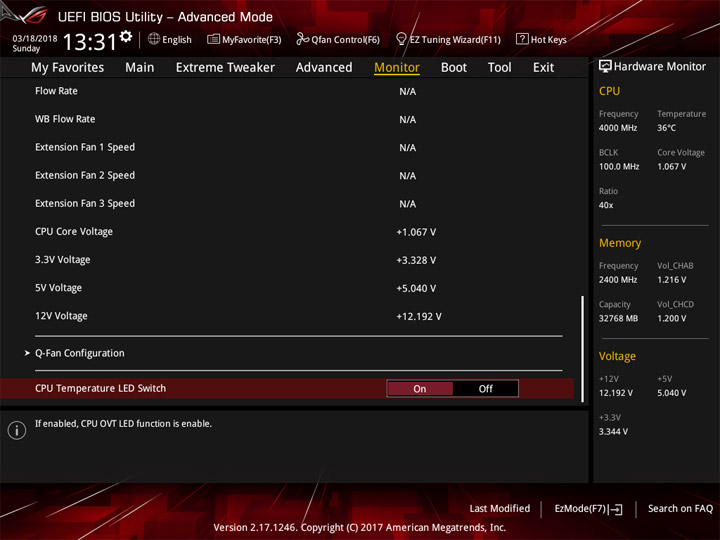720x540 pixels.
Task: Click the info icon next to help text
Action: coord(17,430)
